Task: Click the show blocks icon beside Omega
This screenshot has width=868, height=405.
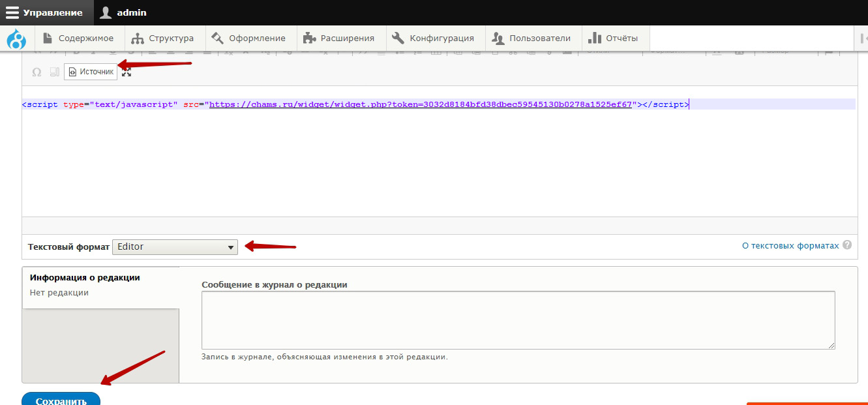Action: [55, 72]
